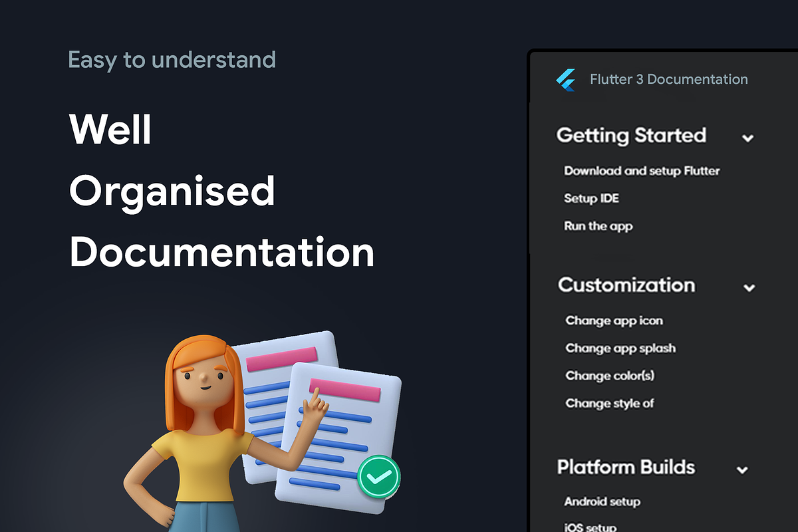
Task: Open the iOS setup page
Action: click(590, 527)
